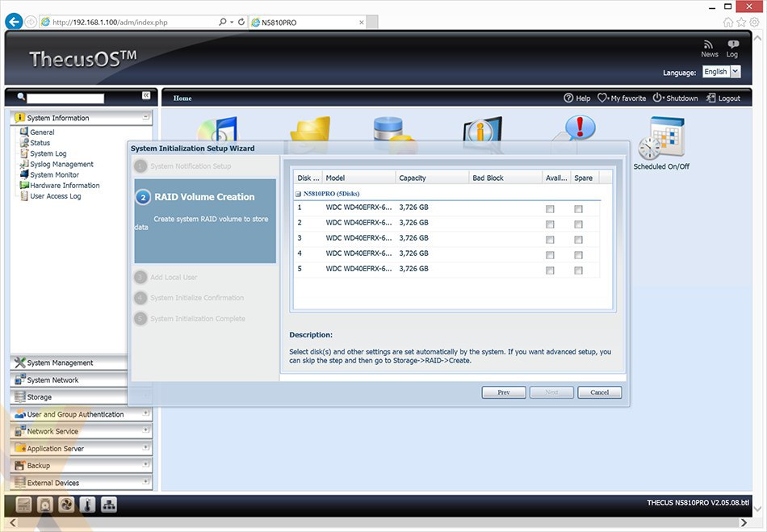This screenshot has width=767, height=532.
Task: Mark disk 3 as Spare
Action: [578, 240]
